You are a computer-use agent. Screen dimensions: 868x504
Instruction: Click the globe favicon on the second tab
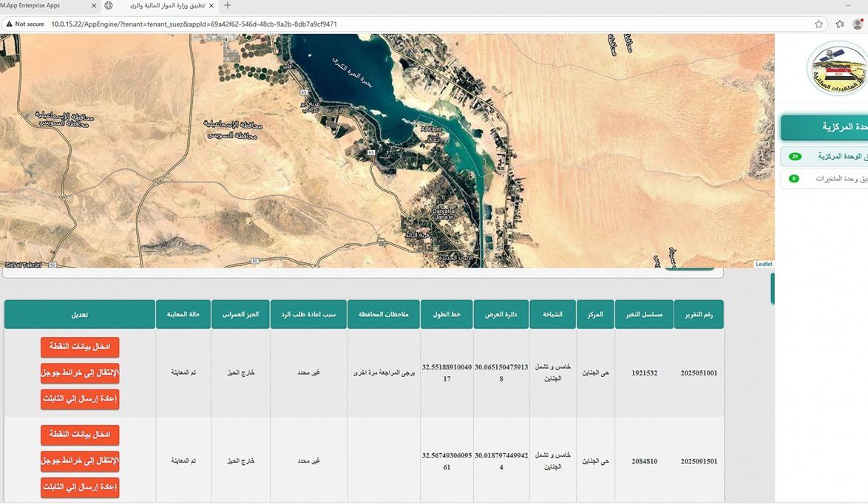click(108, 5)
